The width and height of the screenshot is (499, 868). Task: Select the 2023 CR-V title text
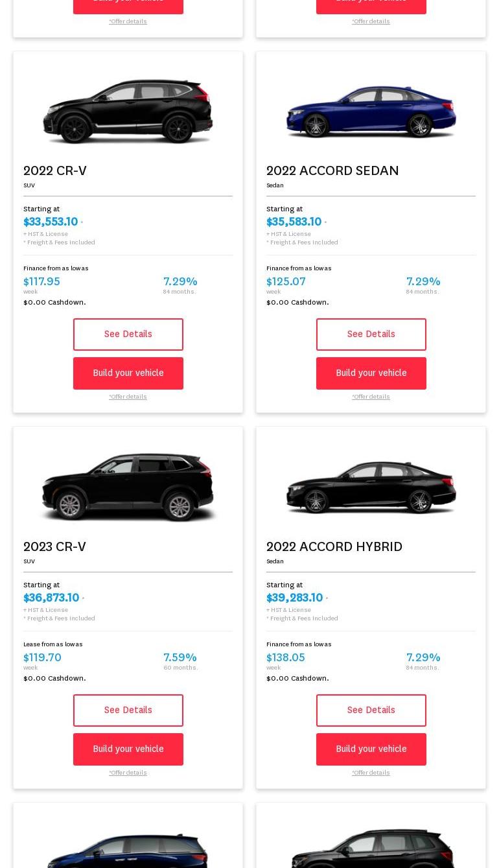(55, 547)
